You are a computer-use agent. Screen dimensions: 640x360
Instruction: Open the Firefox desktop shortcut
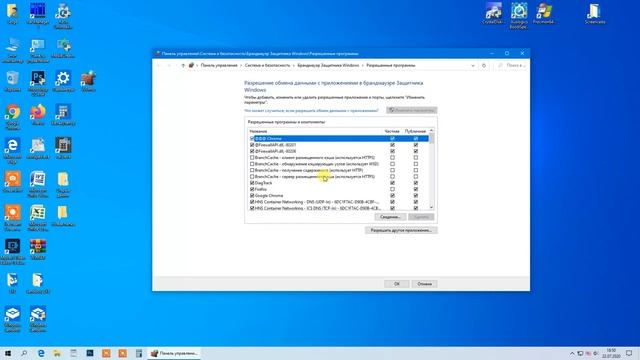(38, 115)
